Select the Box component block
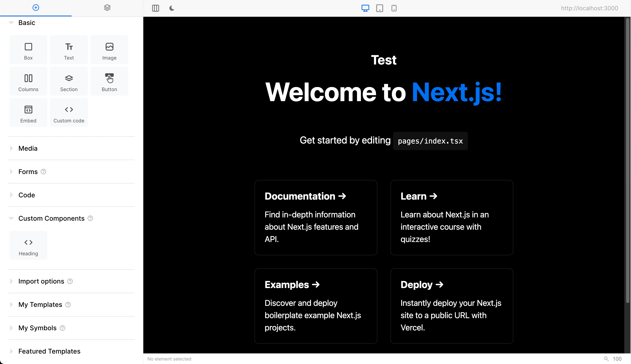 click(x=28, y=50)
